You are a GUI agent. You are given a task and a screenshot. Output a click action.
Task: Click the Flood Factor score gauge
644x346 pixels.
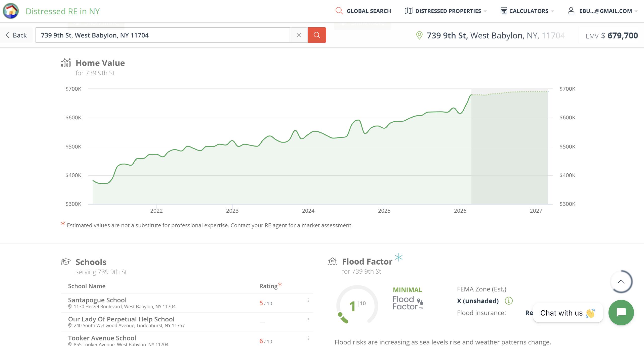click(357, 305)
